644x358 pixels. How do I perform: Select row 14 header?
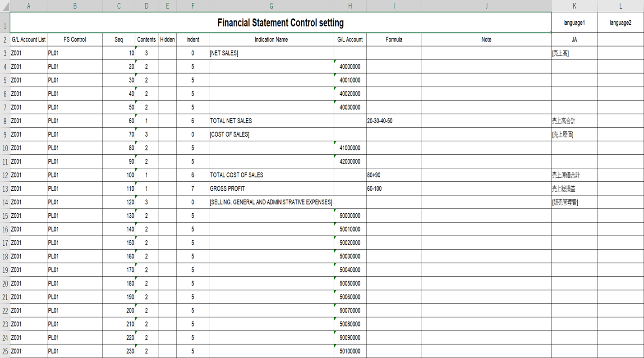[x=5, y=202]
